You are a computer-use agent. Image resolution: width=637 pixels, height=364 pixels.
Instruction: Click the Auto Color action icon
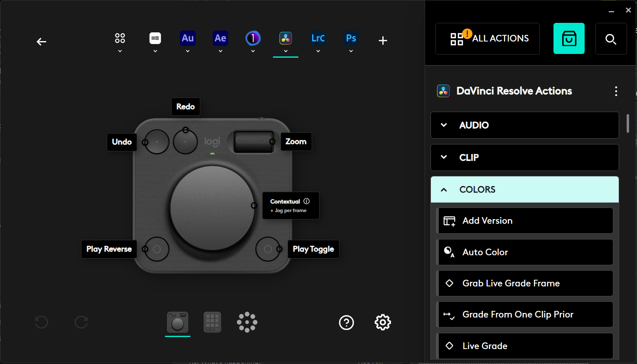pyautogui.click(x=449, y=252)
